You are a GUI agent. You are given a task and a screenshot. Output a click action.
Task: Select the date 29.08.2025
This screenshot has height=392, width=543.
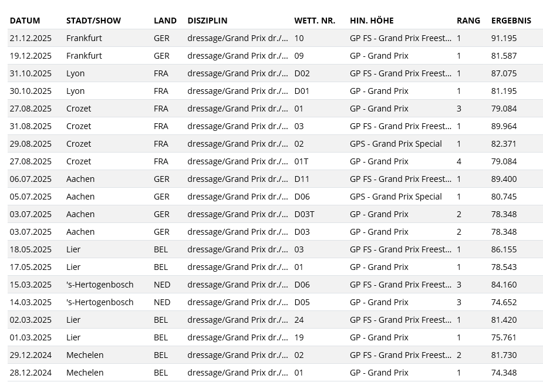(x=31, y=144)
